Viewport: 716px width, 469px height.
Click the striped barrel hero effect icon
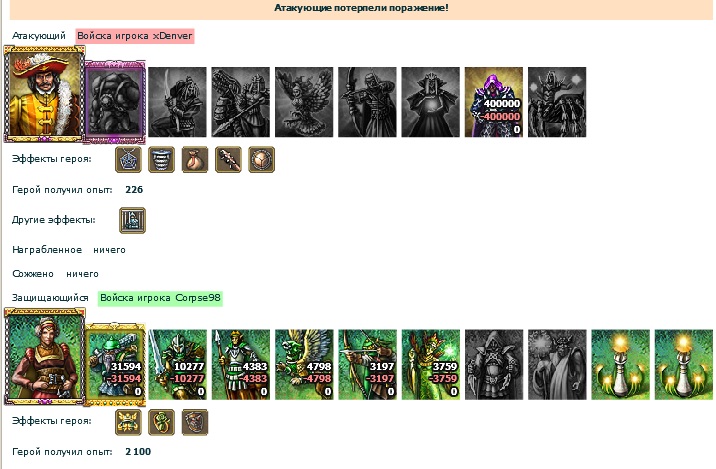(162, 159)
